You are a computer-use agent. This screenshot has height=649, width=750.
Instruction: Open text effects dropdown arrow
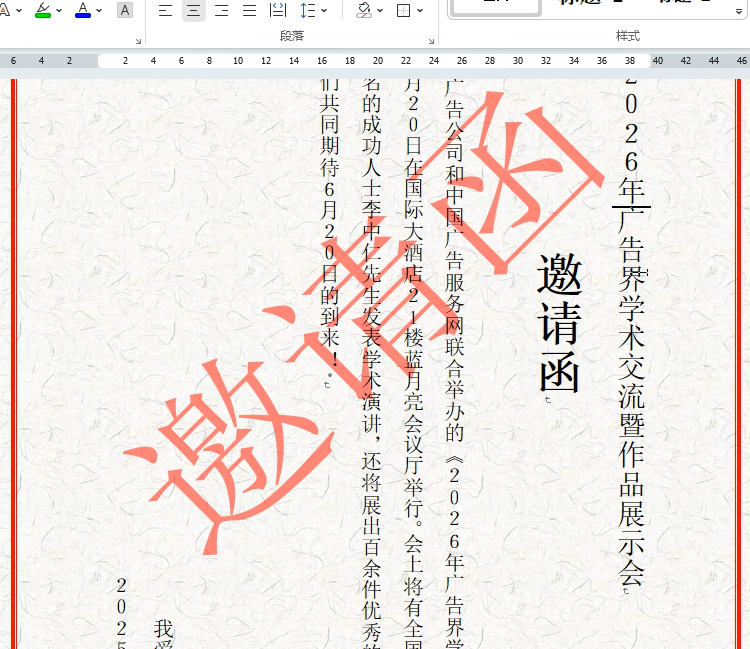(19, 11)
